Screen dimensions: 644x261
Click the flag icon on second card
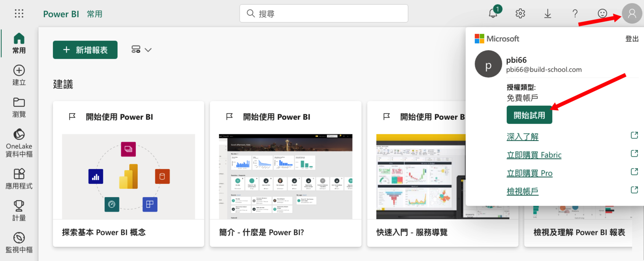pos(229,117)
